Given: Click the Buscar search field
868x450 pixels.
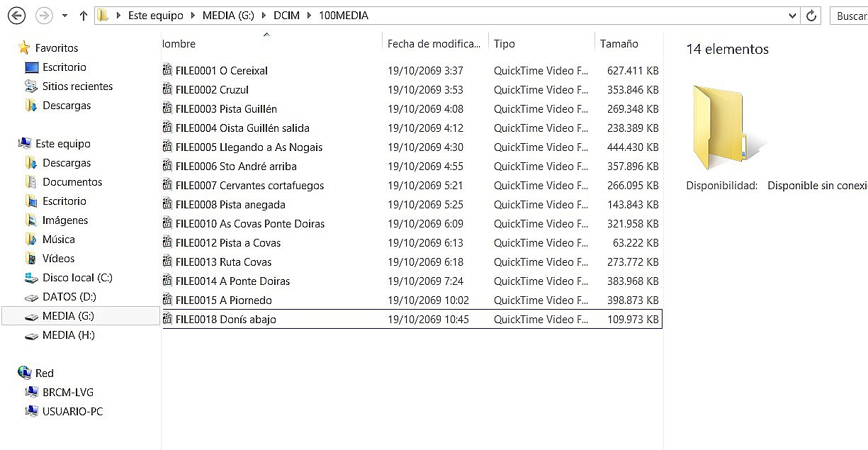Looking at the screenshot, I should 849,16.
